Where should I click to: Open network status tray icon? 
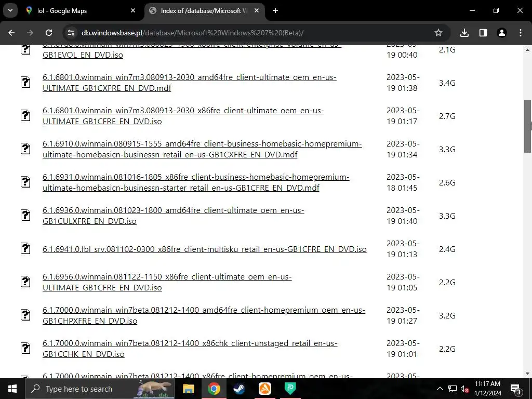453,389
